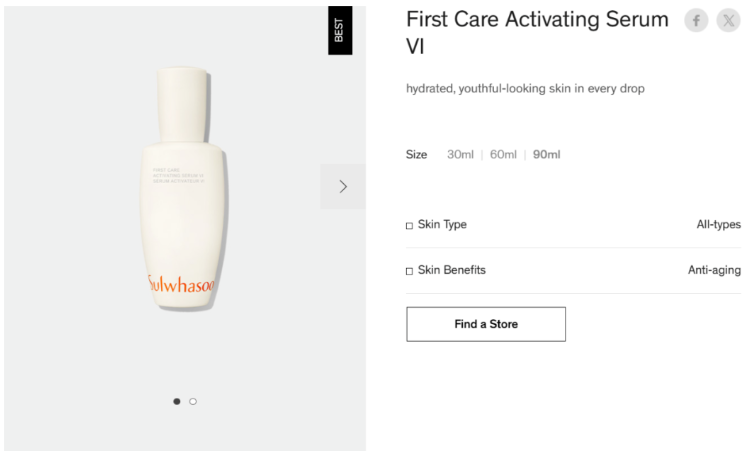Share product on X (Twitter)
Screen dimensions: 749x457
coord(727,22)
